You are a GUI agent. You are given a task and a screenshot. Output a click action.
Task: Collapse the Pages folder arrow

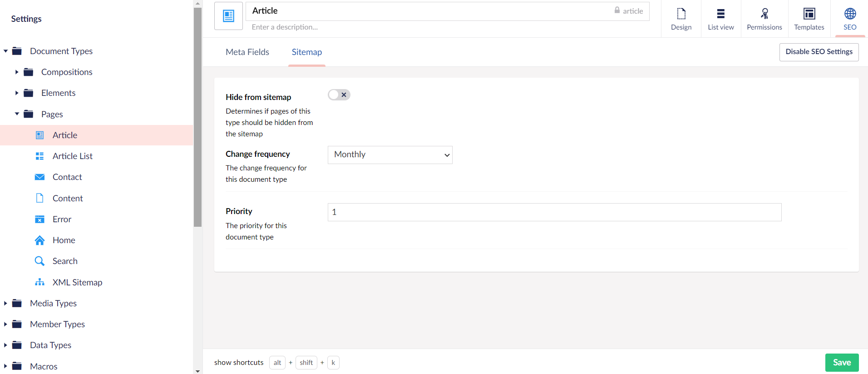pyautogui.click(x=17, y=114)
